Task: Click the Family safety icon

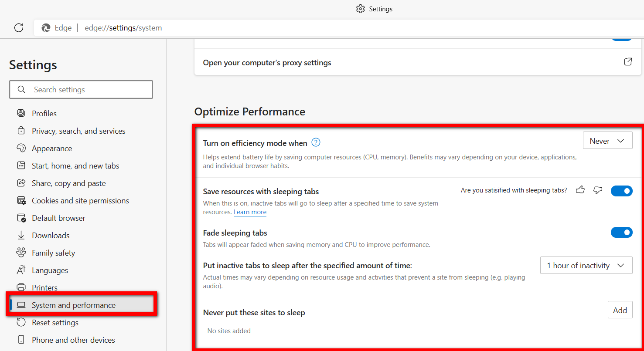Action: [x=21, y=253]
